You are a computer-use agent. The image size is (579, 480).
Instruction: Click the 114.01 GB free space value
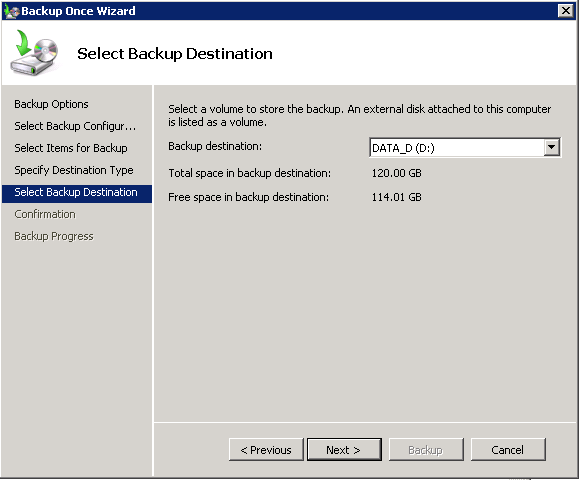[397, 197]
